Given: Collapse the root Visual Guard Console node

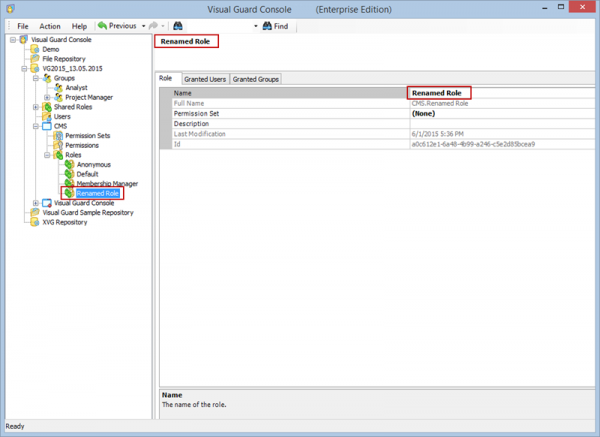Looking at the screenshot, I should (13, 39).
